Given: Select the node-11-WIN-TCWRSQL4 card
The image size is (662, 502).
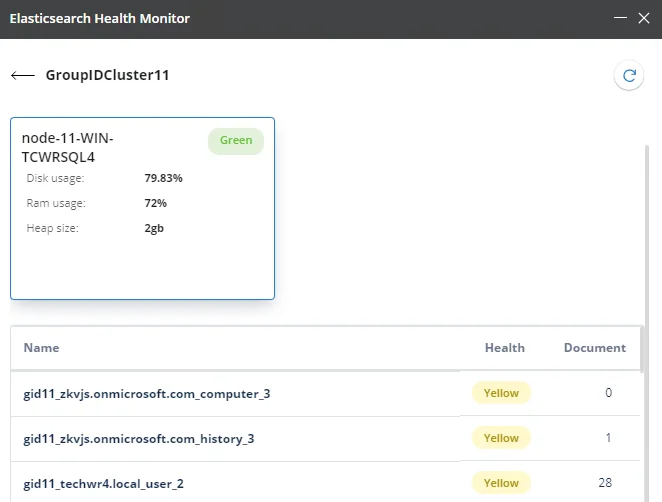Looking at the screenshot, I should pyautogui.click(x=143, y=209).
